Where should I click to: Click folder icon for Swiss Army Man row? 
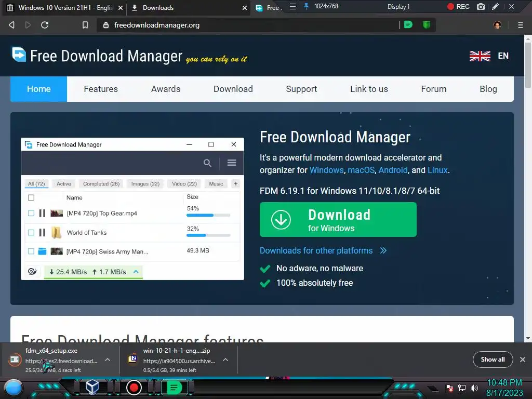(42, 251)
